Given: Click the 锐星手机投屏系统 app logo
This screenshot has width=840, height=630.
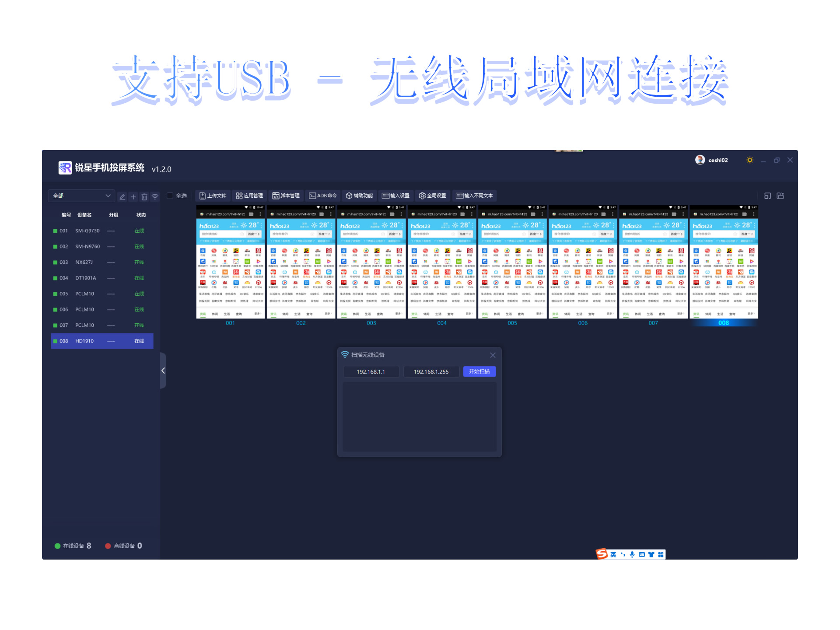Looking at the screenshot, I should (x=65, y=168).
